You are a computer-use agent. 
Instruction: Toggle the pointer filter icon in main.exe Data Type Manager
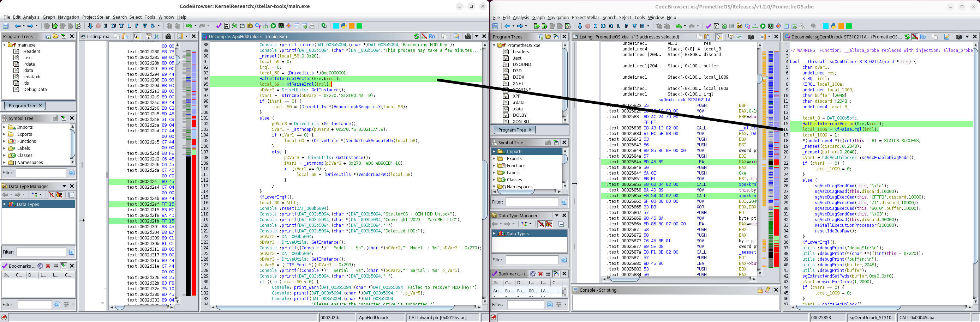click(59, 195)
